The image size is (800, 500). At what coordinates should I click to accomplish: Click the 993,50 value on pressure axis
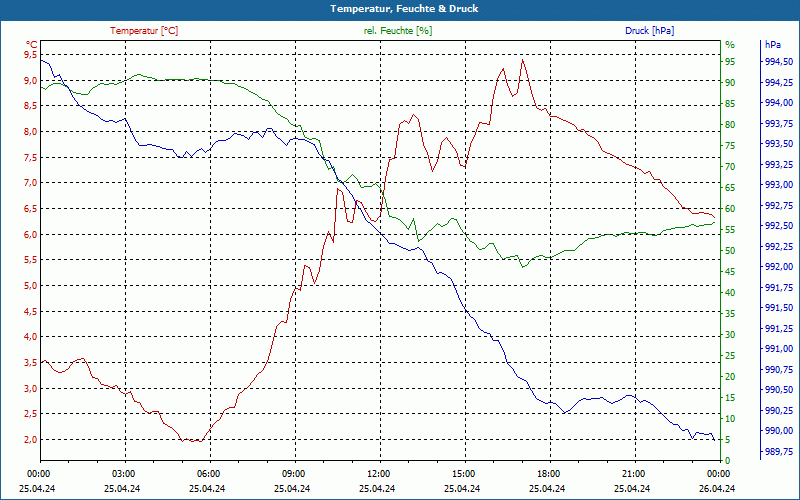pos(779,144)
